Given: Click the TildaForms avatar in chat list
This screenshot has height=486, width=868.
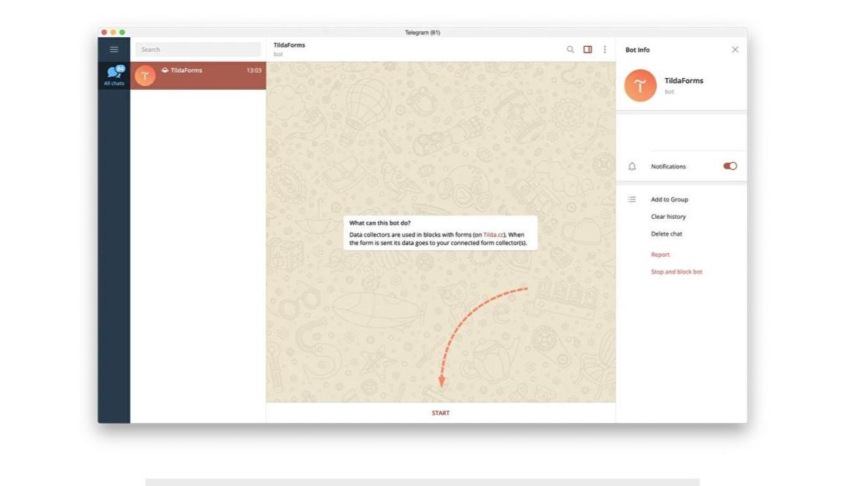Looking at the screenshot, I should click(x=145, y=76).
